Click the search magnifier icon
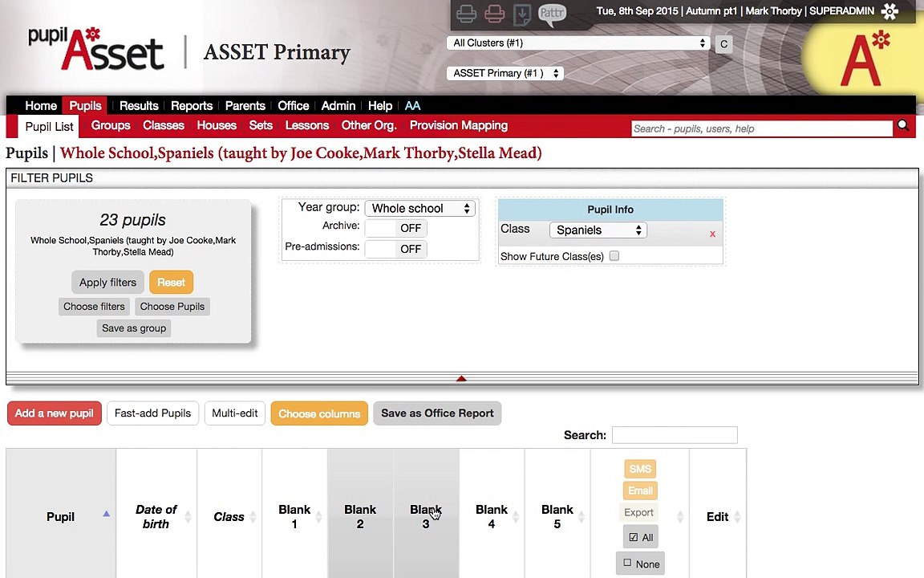 coord(903,125)
